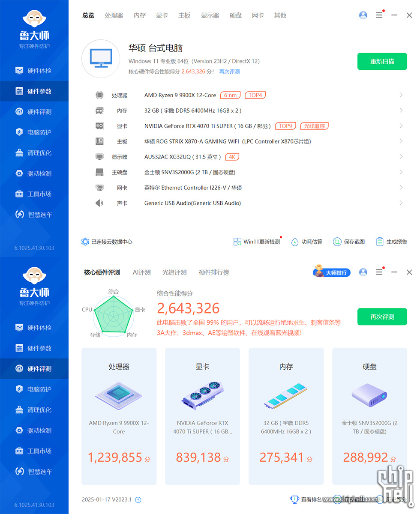420x514 pixels.
Task: Click the motherboard icon beside the 主板 row
Action: pos(99,141)
